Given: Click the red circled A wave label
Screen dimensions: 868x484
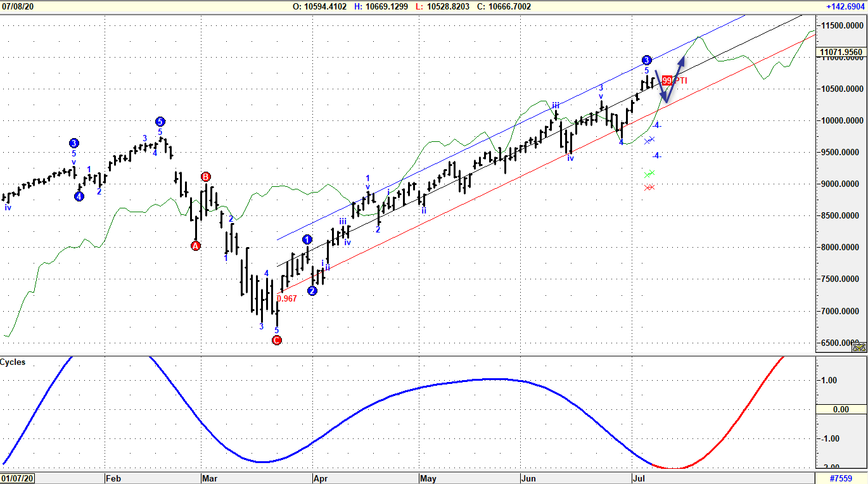Looking at the screenshot, I should 196,246.
